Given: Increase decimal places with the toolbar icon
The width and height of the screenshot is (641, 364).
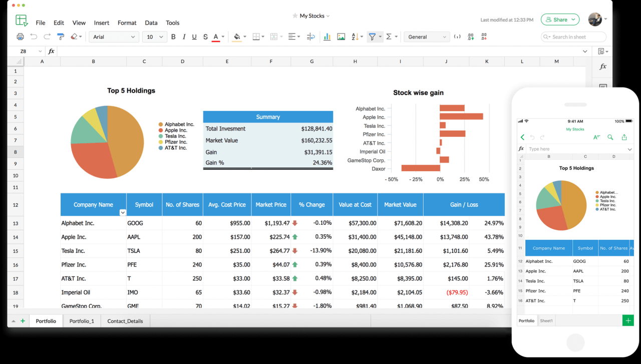Looking at the screenshot, I should (471, 37).
